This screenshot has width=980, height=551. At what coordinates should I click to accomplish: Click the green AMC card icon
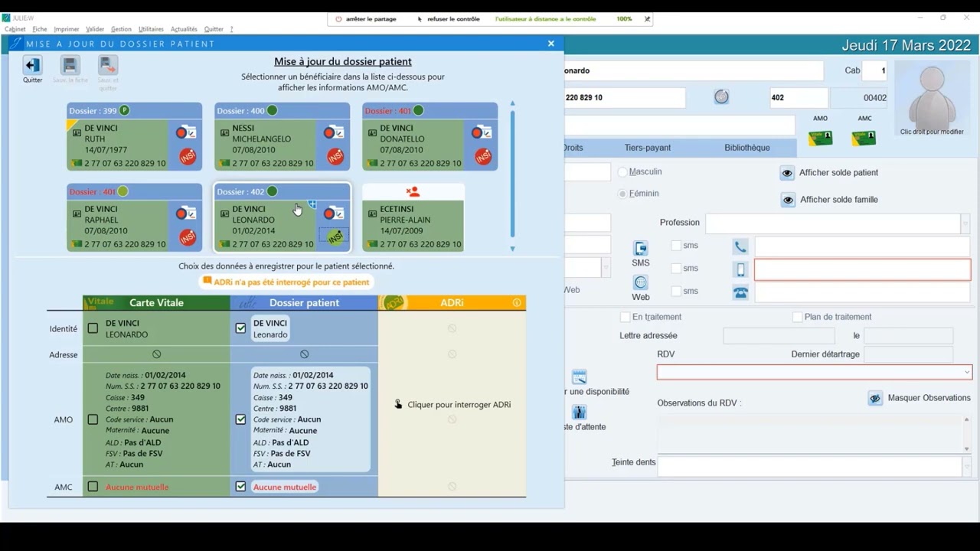tap(864, 138)
